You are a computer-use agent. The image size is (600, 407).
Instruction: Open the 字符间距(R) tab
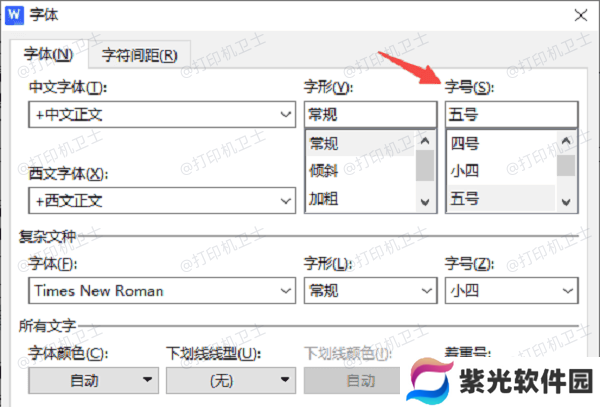pos(140,55)
